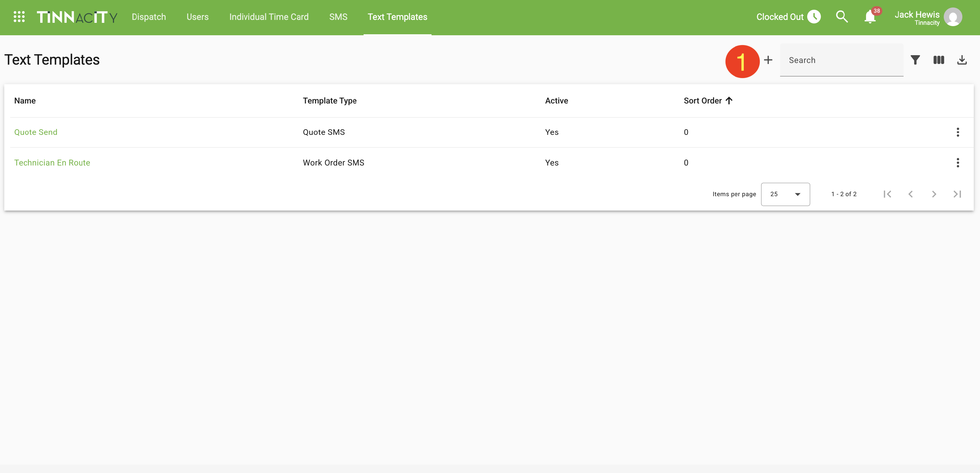
Task: Toggle Sort Order ascending arrow
Action: (x=728, y=101)
